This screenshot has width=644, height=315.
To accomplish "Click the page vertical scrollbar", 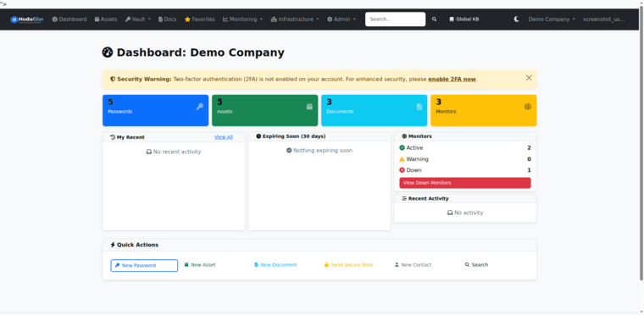I will [x=641, y=144].
